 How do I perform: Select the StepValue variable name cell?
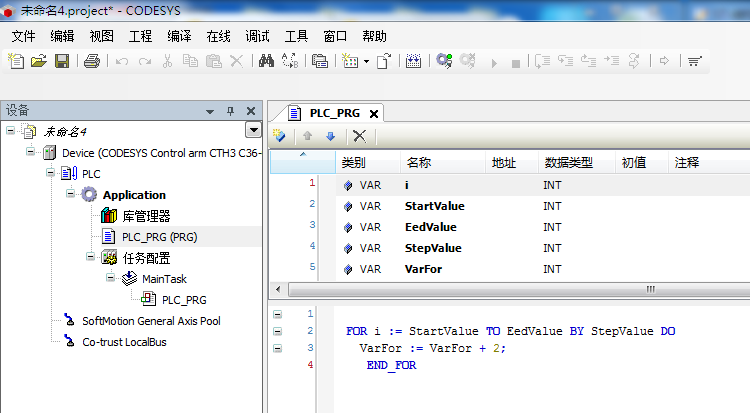[433, 248]
